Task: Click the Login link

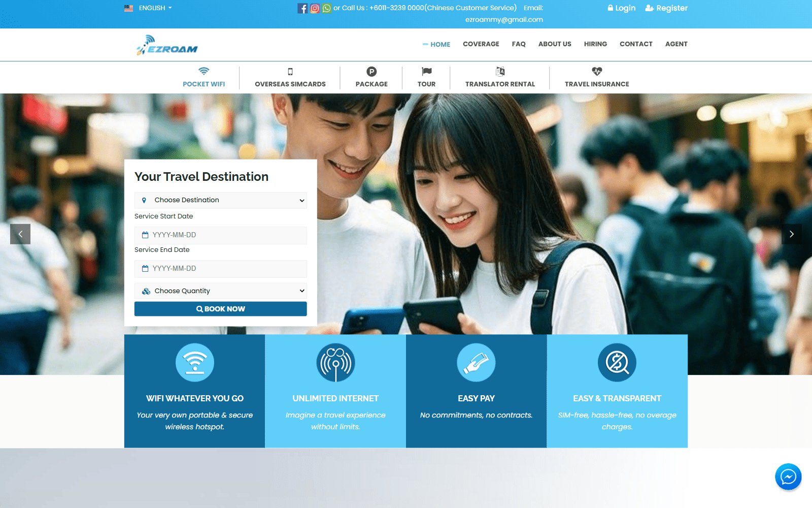Action: click(x=622, y=8)
